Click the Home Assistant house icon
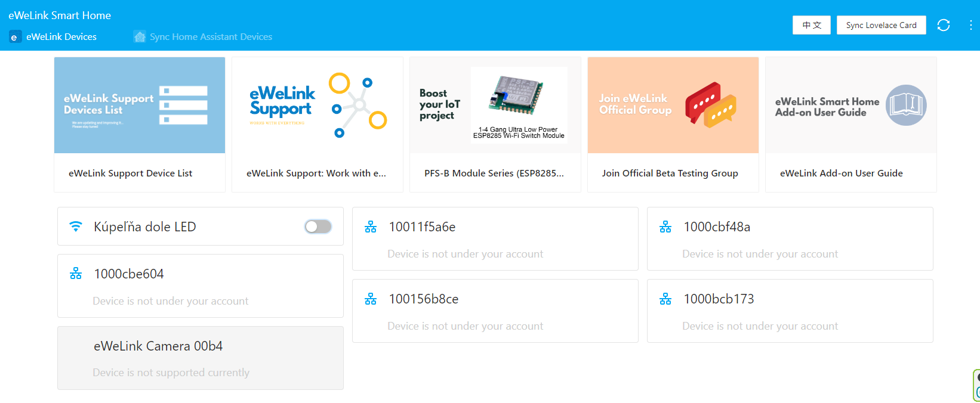 [x=140, y=37]
